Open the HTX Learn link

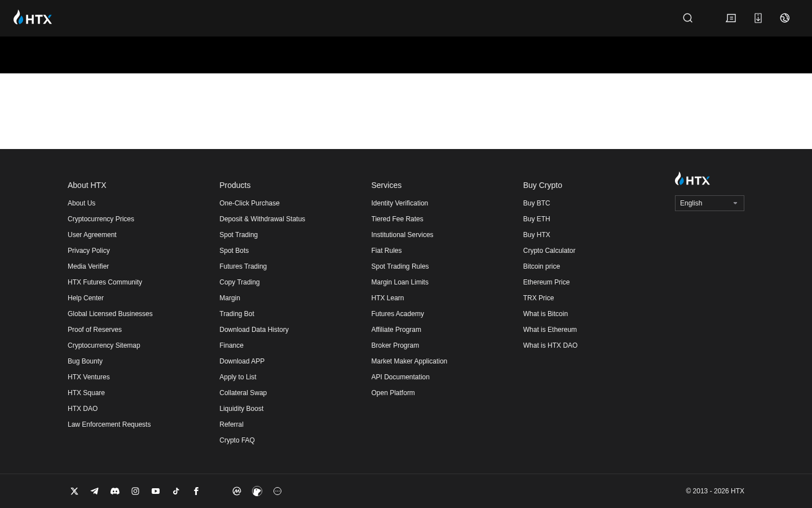click(x=387, y=298)
